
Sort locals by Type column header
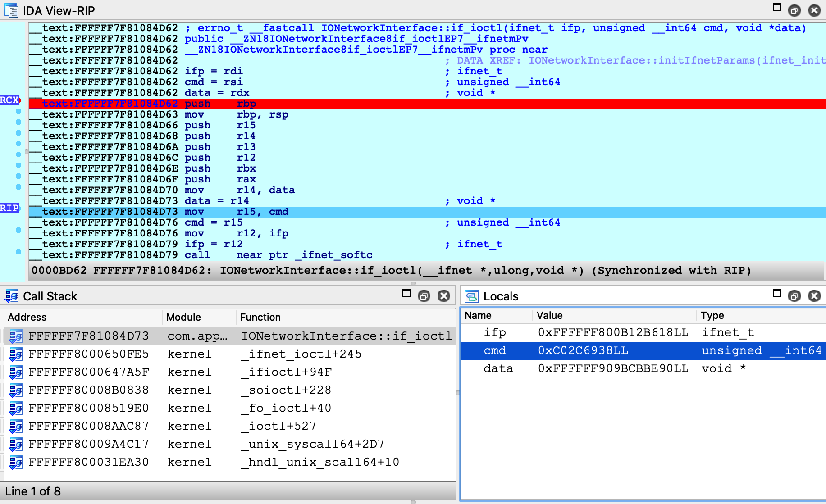712,315
